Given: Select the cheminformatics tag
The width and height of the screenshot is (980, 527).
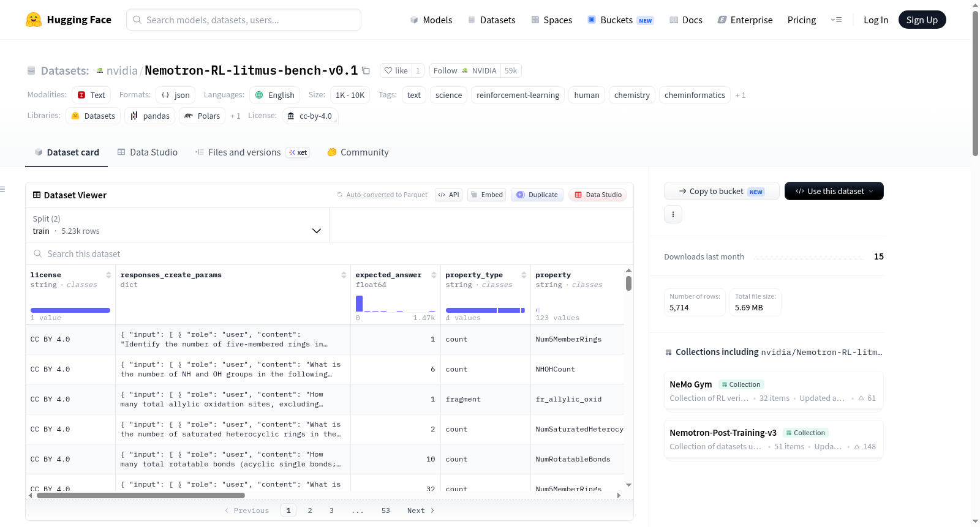Looking at the screenshot, I should point(695,95).
